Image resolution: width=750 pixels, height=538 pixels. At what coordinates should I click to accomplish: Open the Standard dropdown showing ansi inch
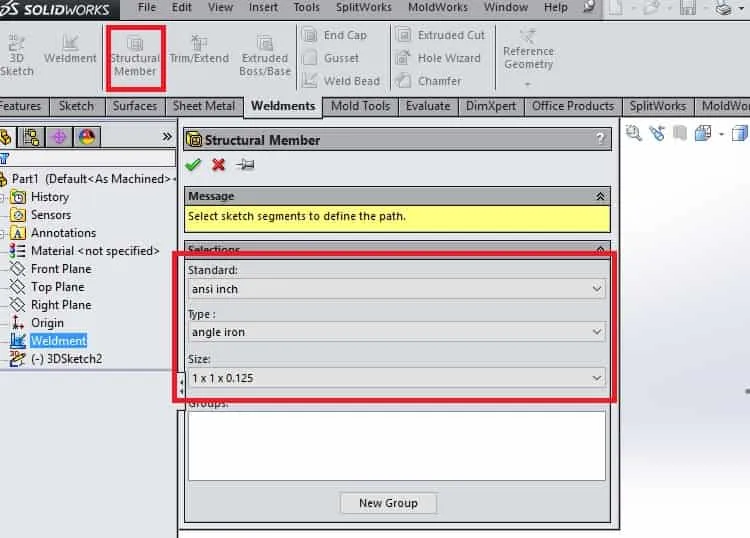pos(397,289)
